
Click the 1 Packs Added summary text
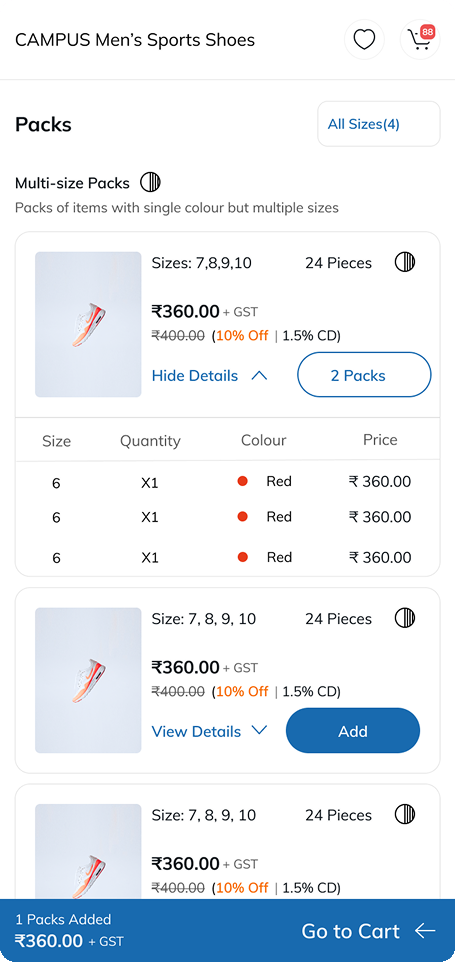click(63, 919)
